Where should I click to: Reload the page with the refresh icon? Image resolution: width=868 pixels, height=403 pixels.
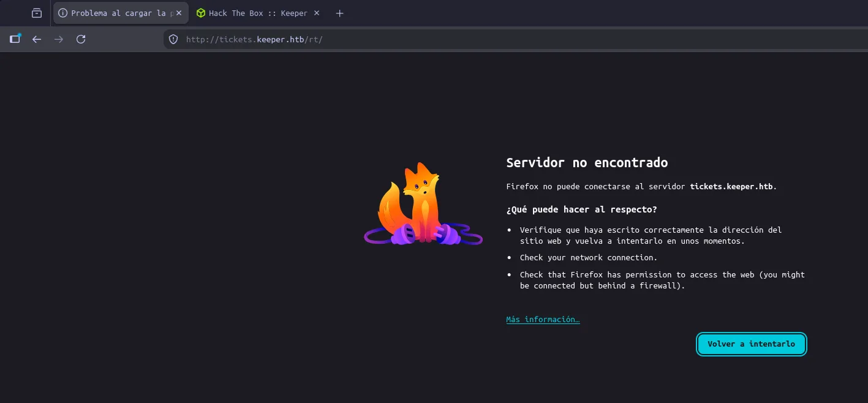tap(81, 39)
